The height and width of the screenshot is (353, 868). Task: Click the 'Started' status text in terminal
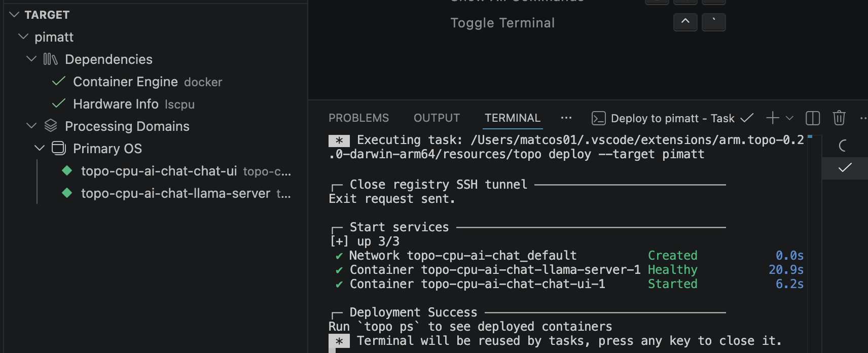point(673,284)
